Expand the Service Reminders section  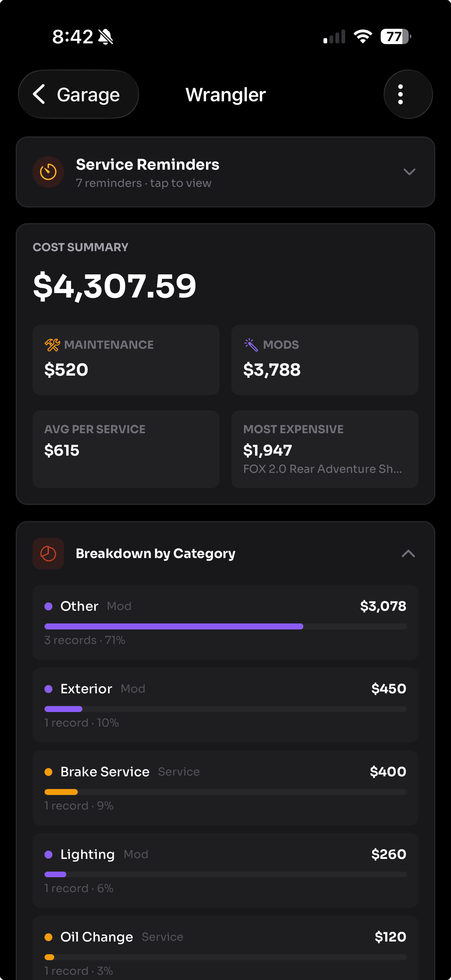coord(409,172)
